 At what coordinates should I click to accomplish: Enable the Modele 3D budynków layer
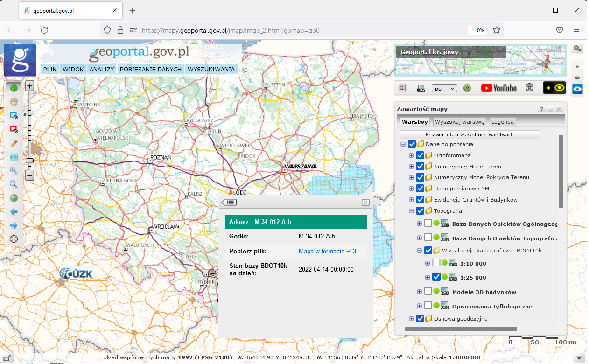click(x=428, y=292)
